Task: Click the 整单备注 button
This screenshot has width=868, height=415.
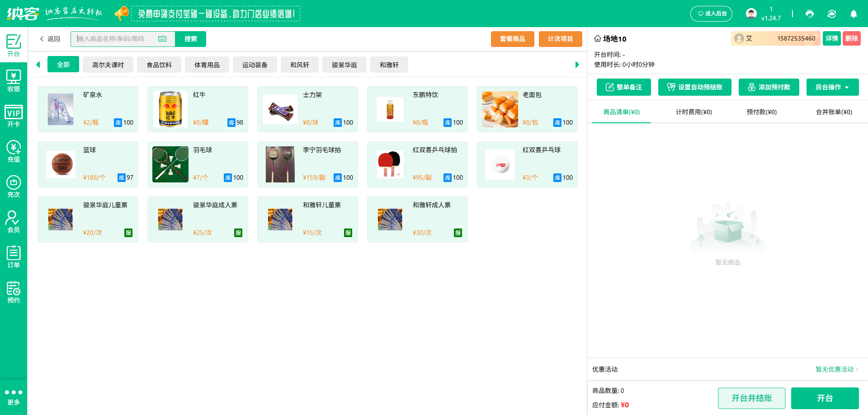Action: (623, 87)
